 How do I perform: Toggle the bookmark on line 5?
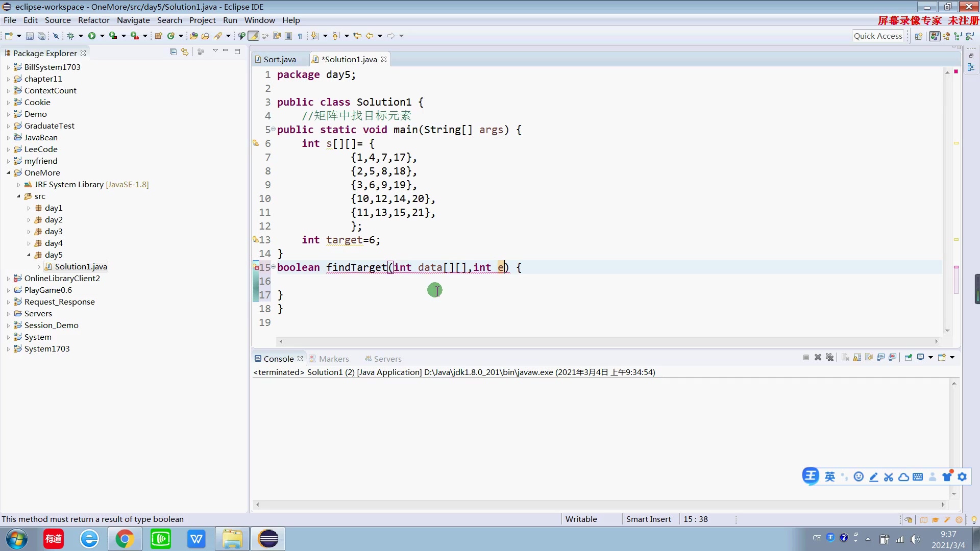[x=256, y=129]
